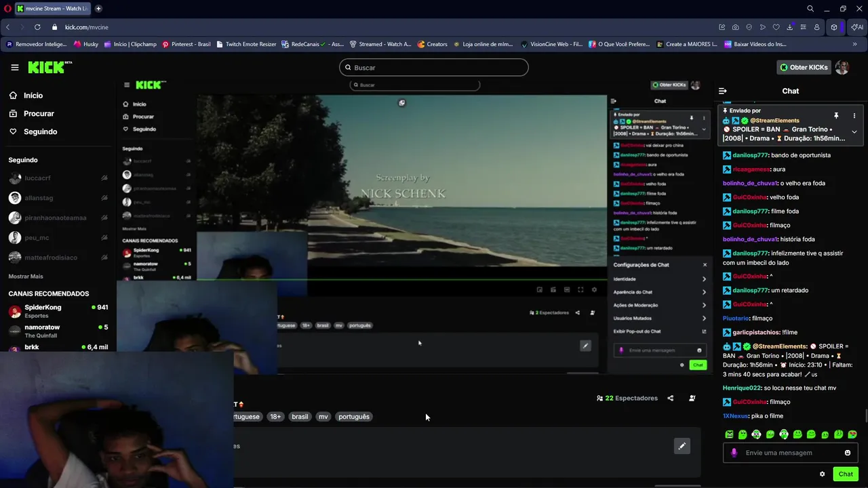This screenshot has height=488, width=868.
Task: Add page to bookmarks heart icon
Action: [776, 27]
